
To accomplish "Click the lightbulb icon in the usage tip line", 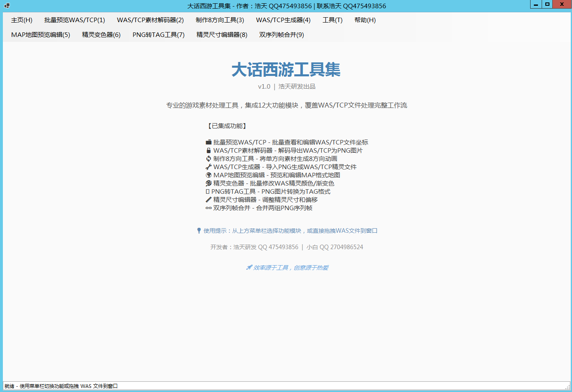I will click(x=199, y=230).
